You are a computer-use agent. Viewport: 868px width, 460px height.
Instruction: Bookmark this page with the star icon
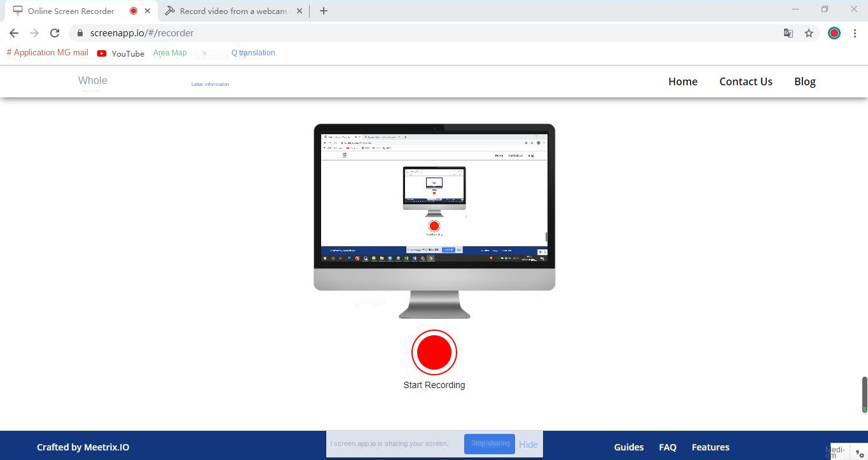point(808,33)
